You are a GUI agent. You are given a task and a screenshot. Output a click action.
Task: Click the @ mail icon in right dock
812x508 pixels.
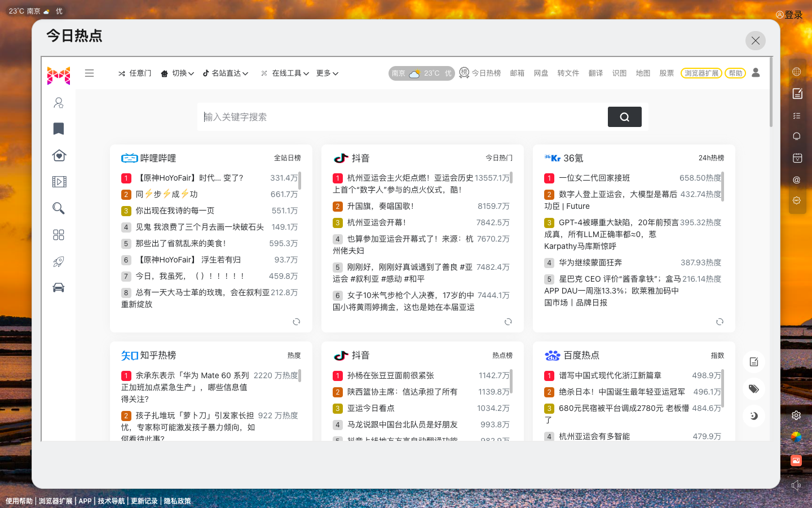pyautogui.click(x=797, y=180)
